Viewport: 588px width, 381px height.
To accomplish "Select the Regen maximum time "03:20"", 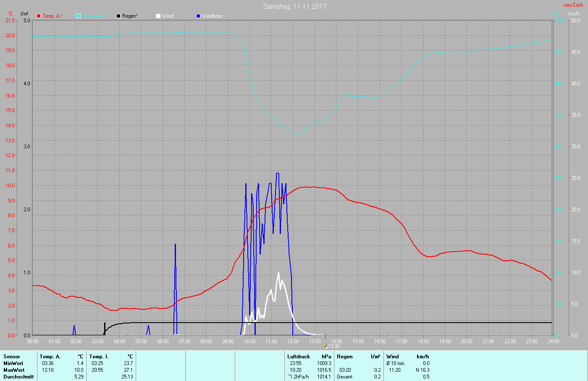I will [345, 370].
